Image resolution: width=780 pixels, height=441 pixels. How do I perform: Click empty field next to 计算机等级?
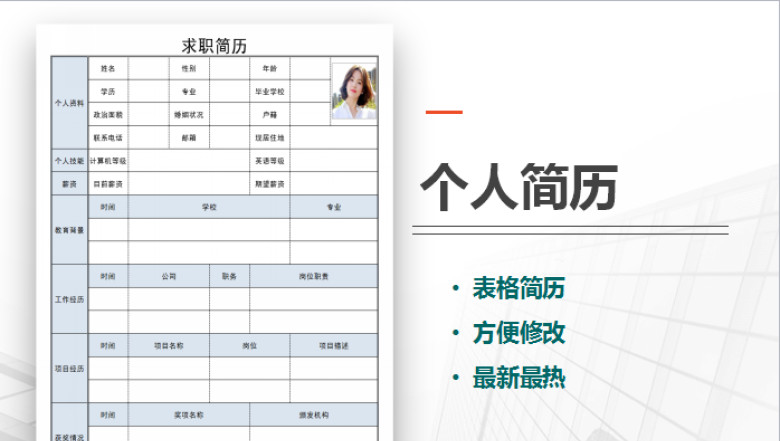click(189, 161)
